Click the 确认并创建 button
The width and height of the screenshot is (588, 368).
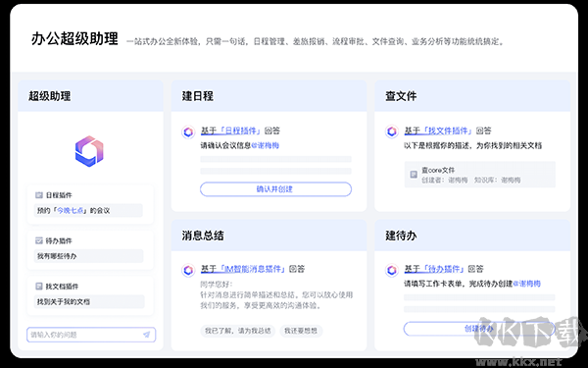point(275,189)
